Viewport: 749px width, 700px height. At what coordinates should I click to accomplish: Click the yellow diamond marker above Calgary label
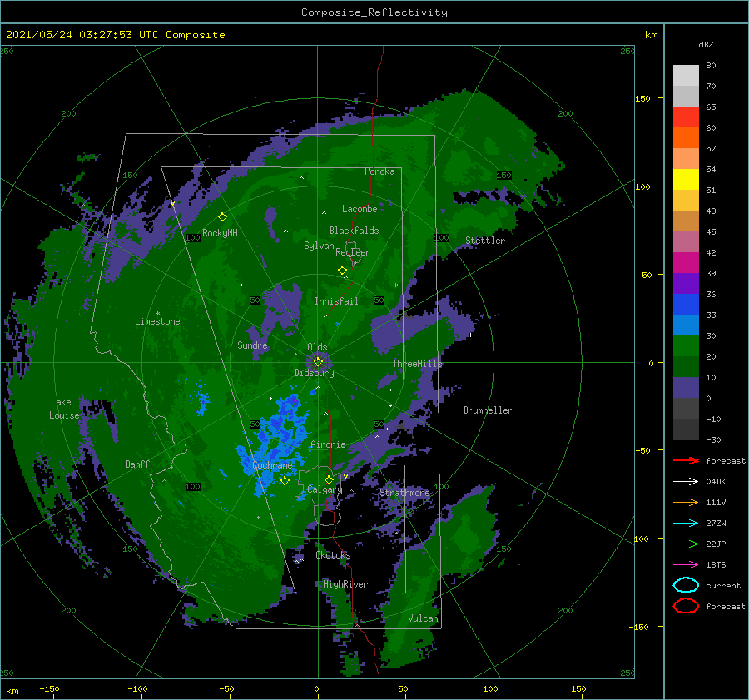point(329,479)
